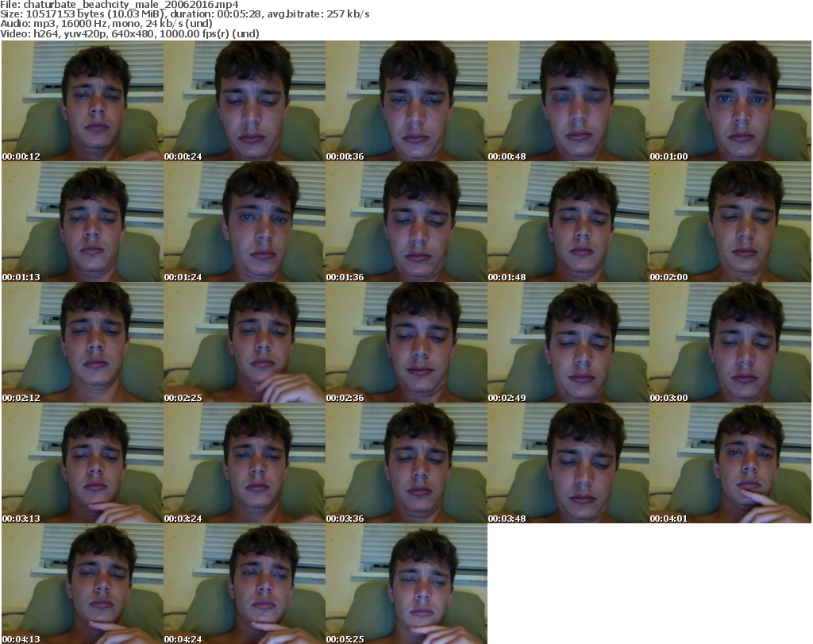View the final frame at 00:05:25
The image size is (813, 644).
[406, 584]
